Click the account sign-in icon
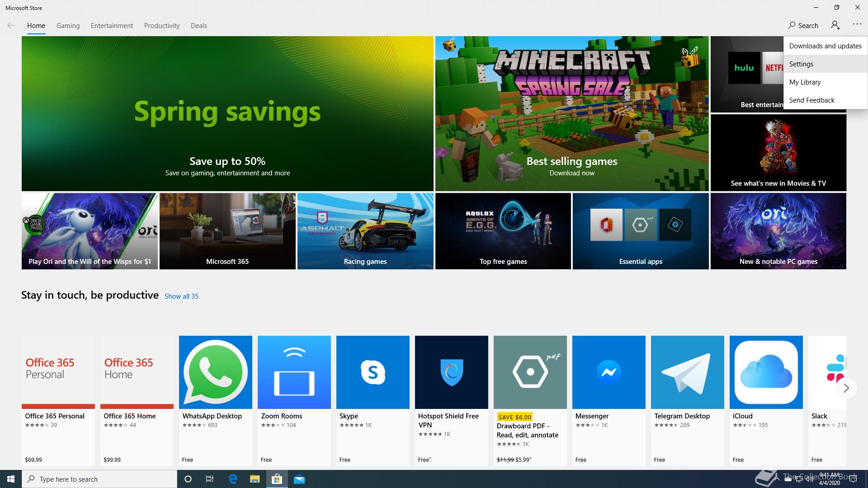 click(x=835, y=25)
